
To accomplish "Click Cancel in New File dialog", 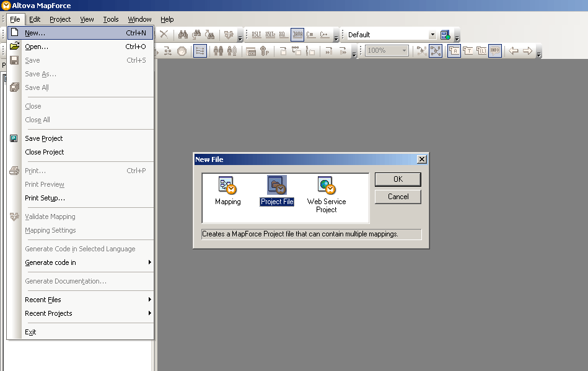I will 398,197.
